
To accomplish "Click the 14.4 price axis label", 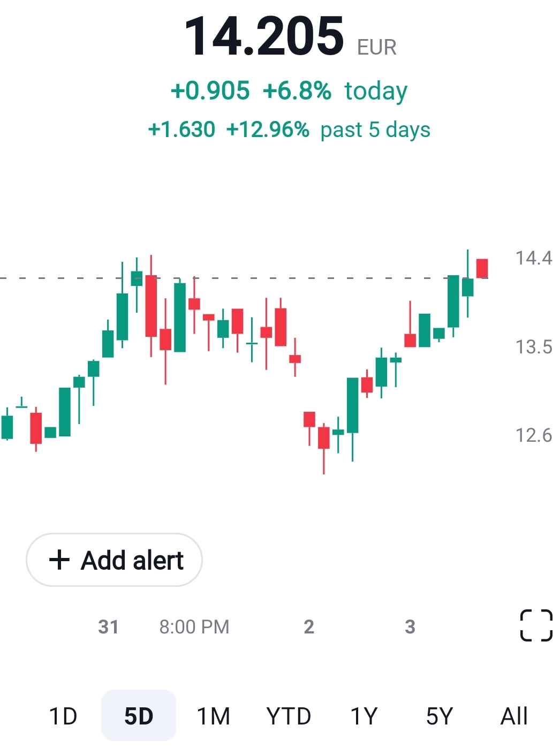I will tap(533, 258).
